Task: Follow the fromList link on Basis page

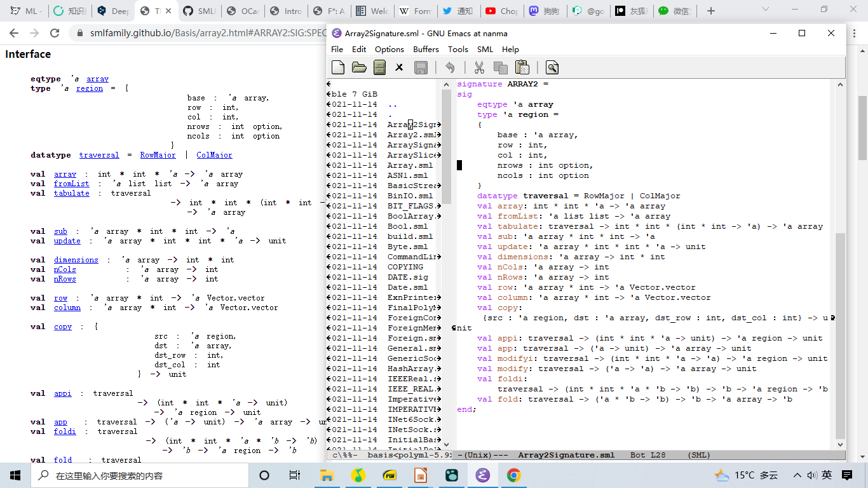Action: tap(71, 184)
